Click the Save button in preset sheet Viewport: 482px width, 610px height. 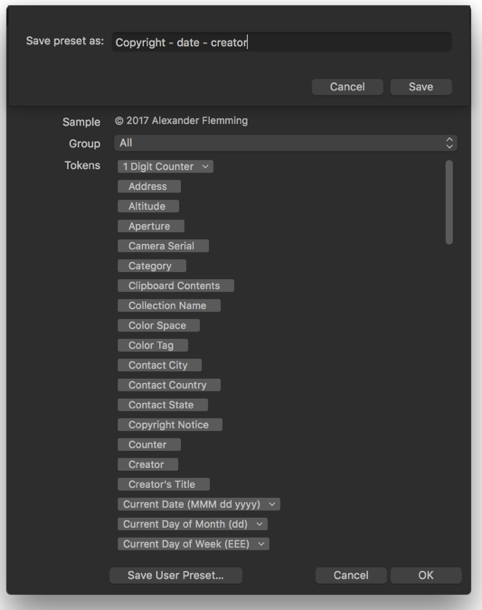(x=421, y=87)
